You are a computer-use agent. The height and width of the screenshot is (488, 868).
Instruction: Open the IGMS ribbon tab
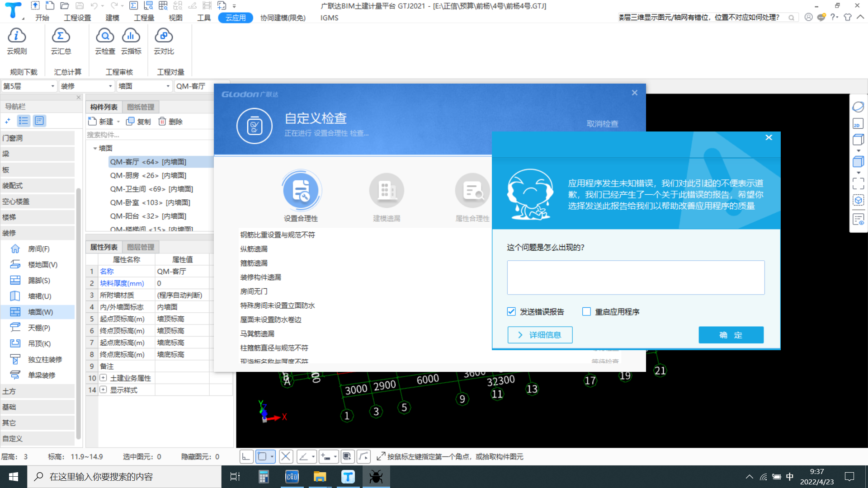click(x=329, y=18)
